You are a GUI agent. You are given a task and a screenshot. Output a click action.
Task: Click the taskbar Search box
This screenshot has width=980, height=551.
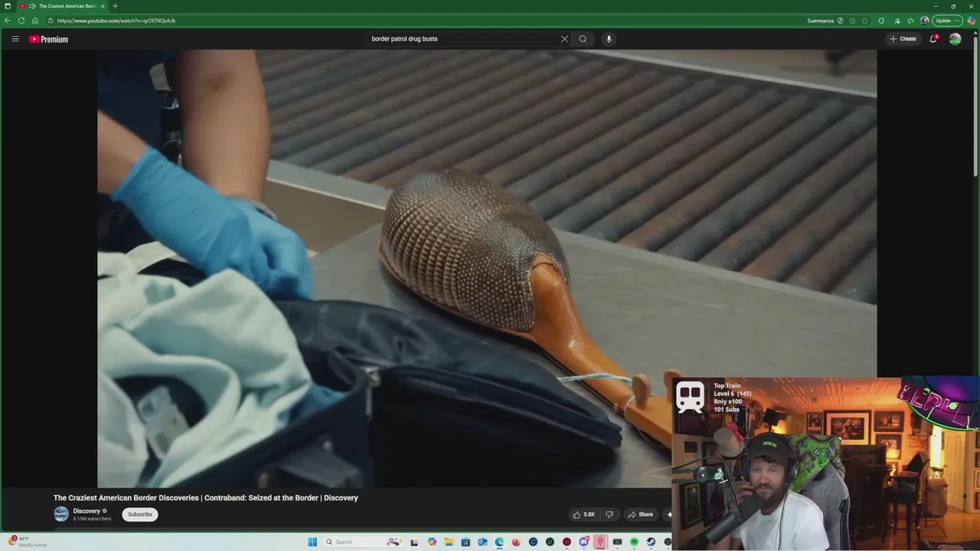[364, 542]
